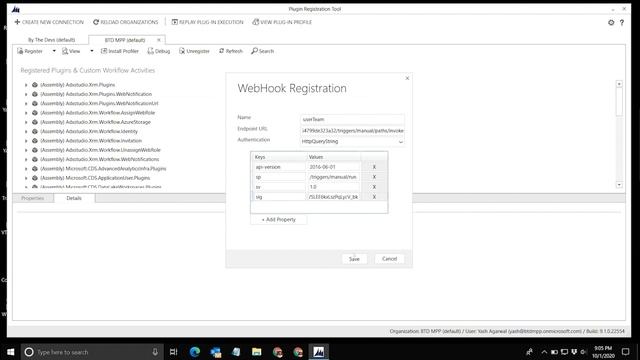Open the Windows Start menu
The width and height of the screenshot is (640, 360).
coord(11,352)
